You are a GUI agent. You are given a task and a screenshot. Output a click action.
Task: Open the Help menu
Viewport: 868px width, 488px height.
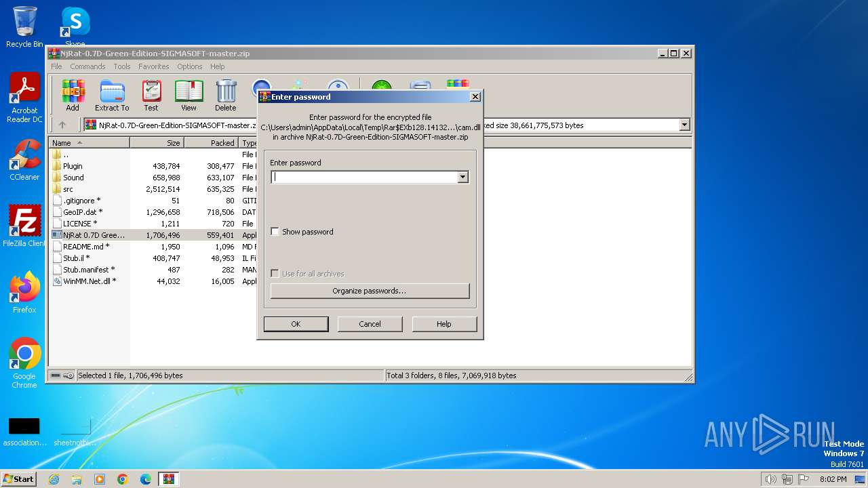217,66
